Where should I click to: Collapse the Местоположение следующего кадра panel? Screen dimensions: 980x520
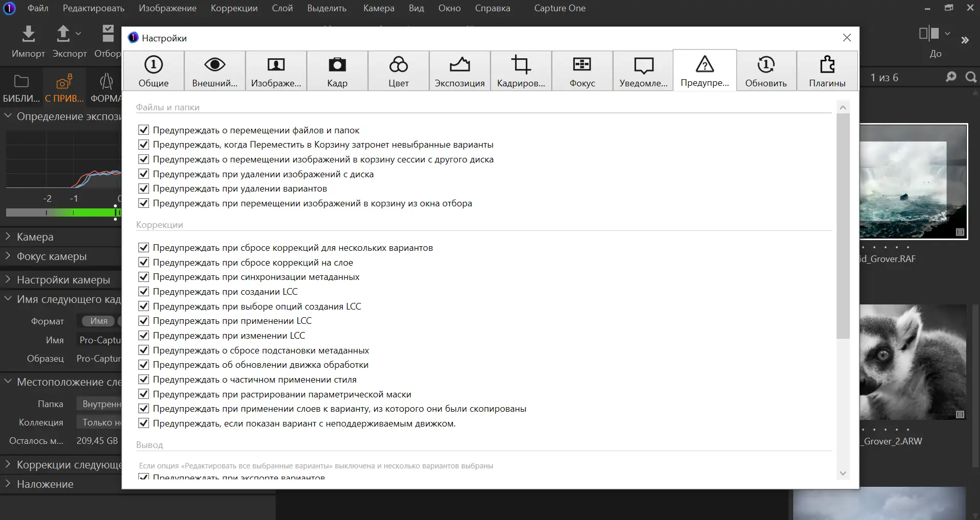8,382
